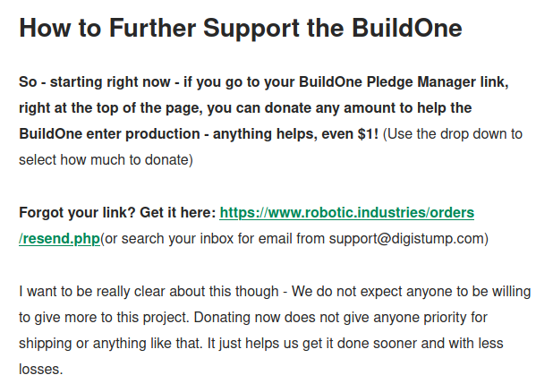
Task: Click the /resend.php link portion
Action: [x=60, y=239]
